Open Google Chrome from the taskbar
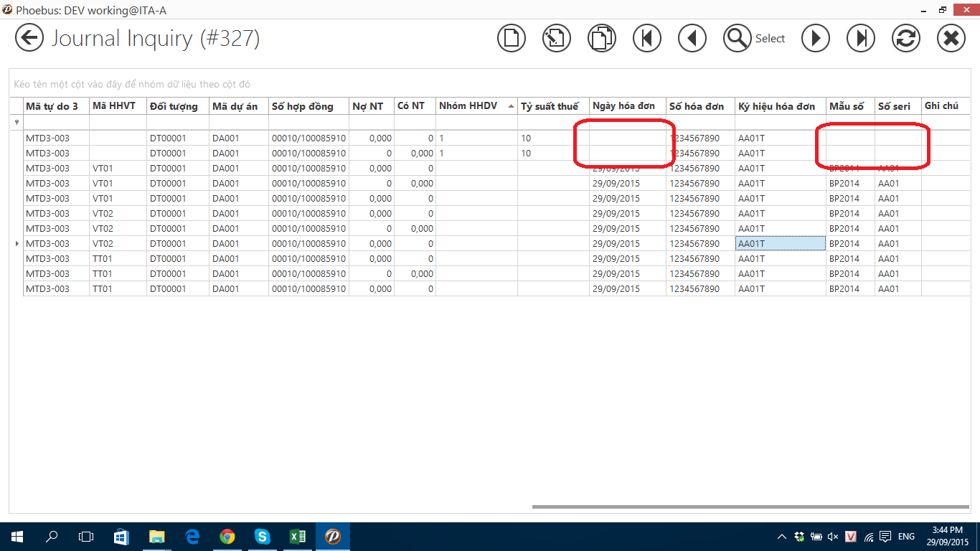The image size is (980, 551). [227, 536]
